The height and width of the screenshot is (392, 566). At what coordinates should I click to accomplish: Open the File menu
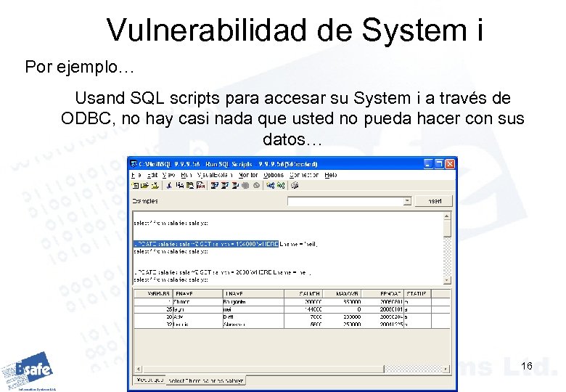[x=136, y=175]
